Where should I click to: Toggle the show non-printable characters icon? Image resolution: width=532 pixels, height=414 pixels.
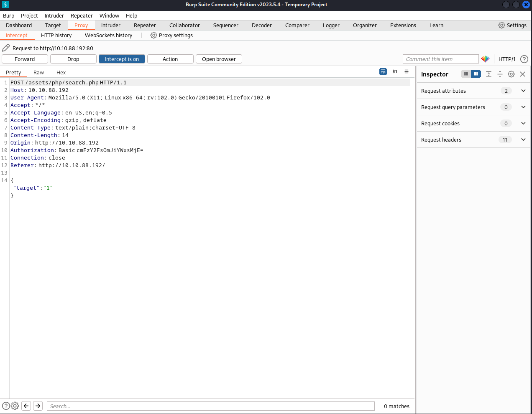[395, 71]
